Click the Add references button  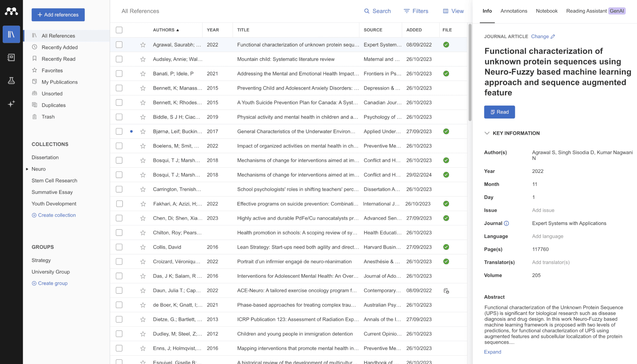(58, 15)
